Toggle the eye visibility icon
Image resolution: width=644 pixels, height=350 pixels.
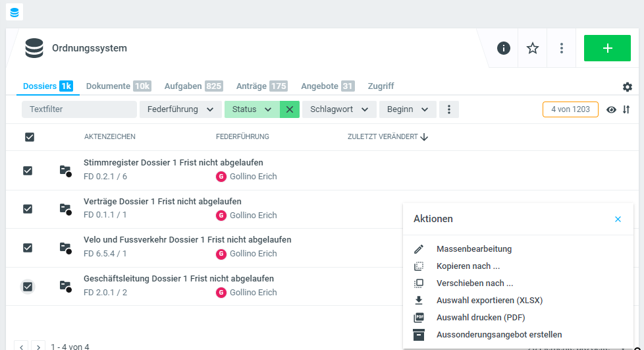point(611,109)
